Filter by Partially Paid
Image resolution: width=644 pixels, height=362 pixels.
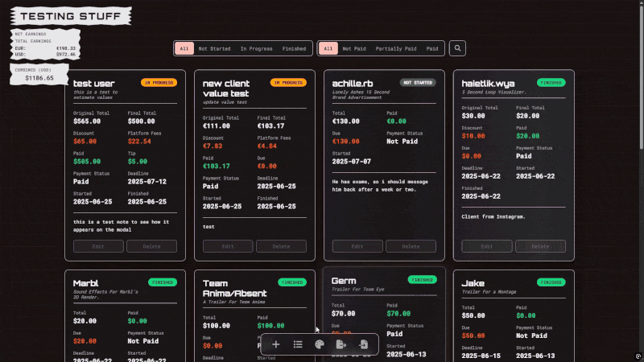[x=396, y=48]
